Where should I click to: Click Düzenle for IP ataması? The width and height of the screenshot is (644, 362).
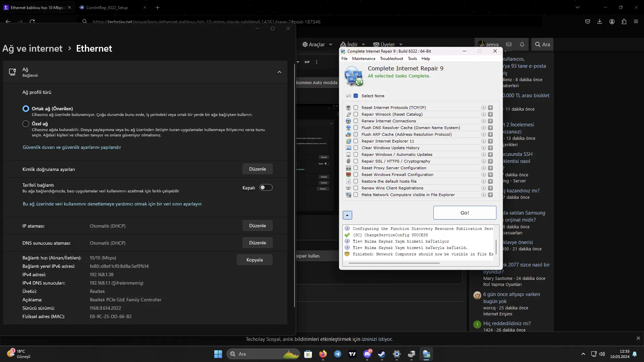coord(257,226)
